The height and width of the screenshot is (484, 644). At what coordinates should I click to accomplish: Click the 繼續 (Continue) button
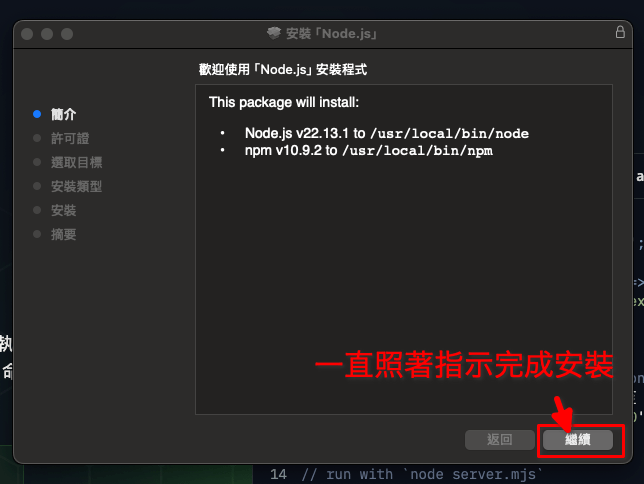577,440
